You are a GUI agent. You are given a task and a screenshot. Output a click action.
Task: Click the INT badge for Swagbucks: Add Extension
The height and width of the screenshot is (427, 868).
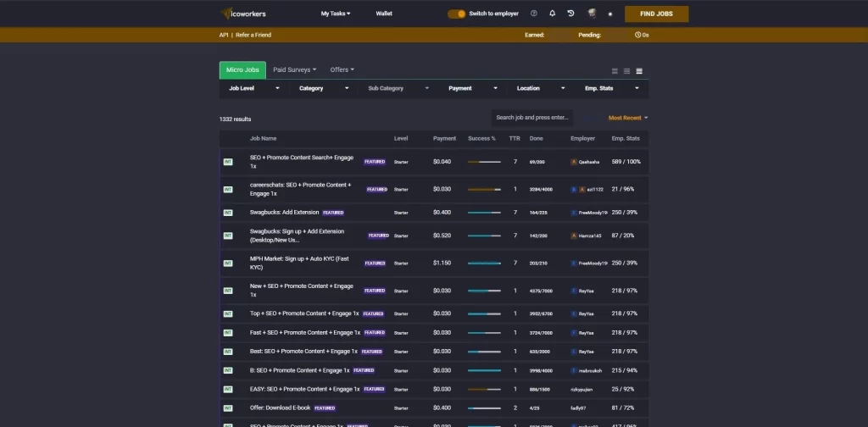[228, 213]
